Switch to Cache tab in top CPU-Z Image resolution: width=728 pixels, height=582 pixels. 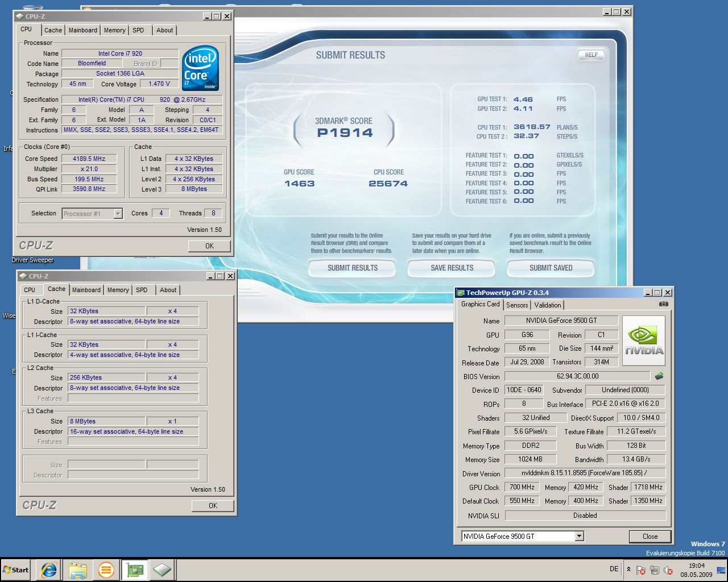coord(53,30)
